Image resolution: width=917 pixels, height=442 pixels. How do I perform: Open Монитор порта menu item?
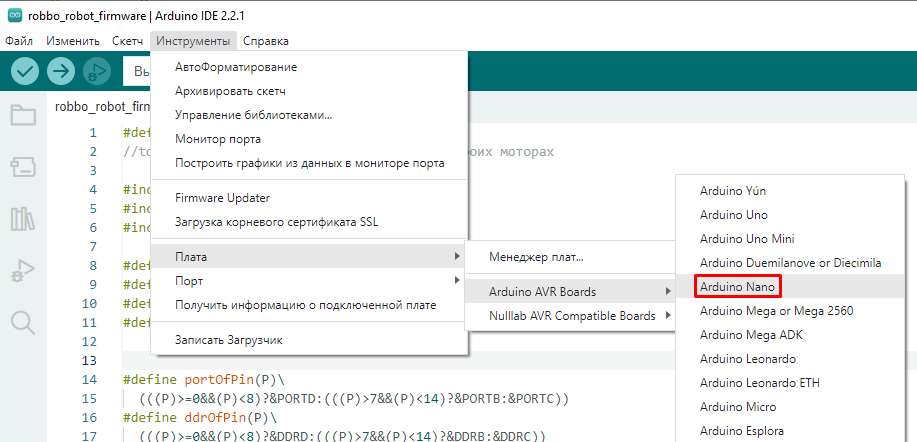(x=309, y=139)
